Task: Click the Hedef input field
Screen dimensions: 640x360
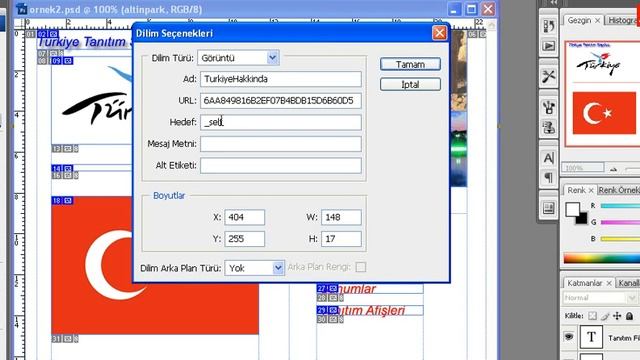Action: pyautogui.click(x=281, y=122)
